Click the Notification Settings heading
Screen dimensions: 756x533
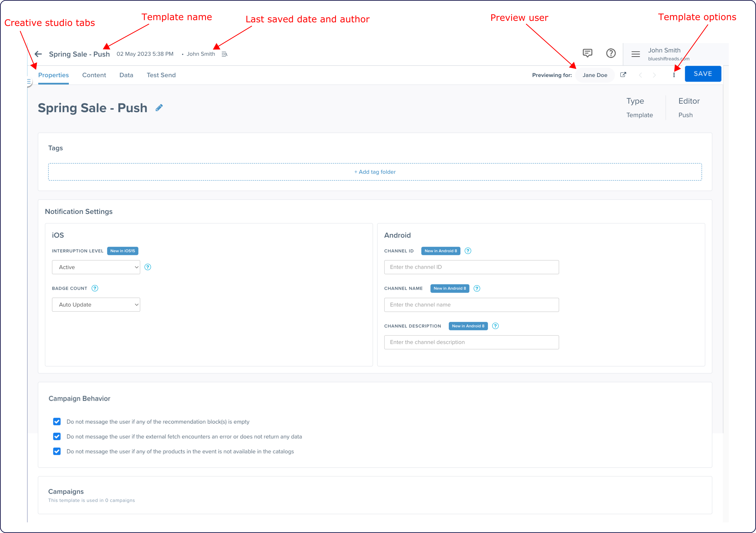(x=79, y=212)
